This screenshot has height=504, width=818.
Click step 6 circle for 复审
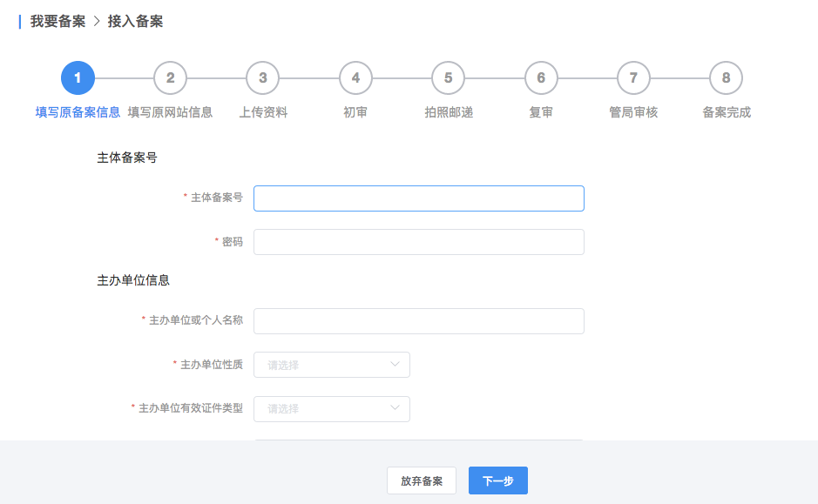pos(541,78)
